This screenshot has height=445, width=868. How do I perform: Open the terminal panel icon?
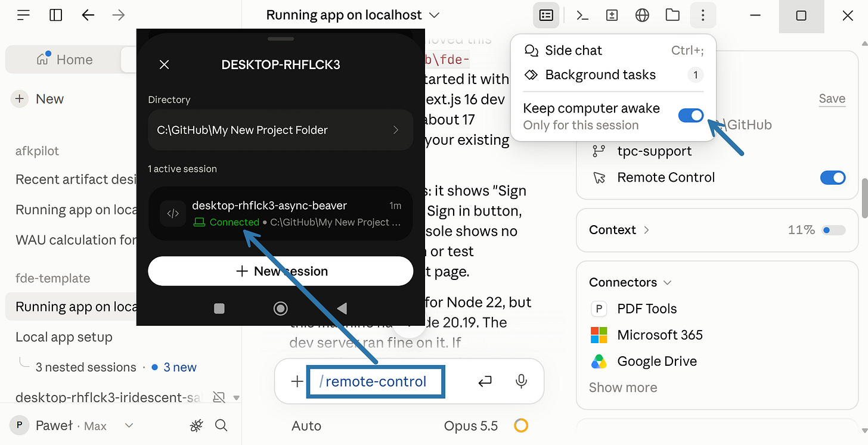[582, 15]
